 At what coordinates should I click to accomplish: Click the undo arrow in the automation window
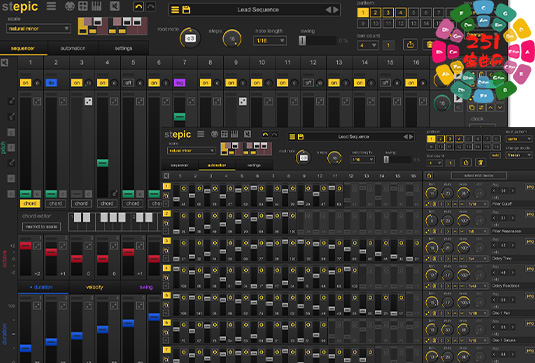(265, 134)
